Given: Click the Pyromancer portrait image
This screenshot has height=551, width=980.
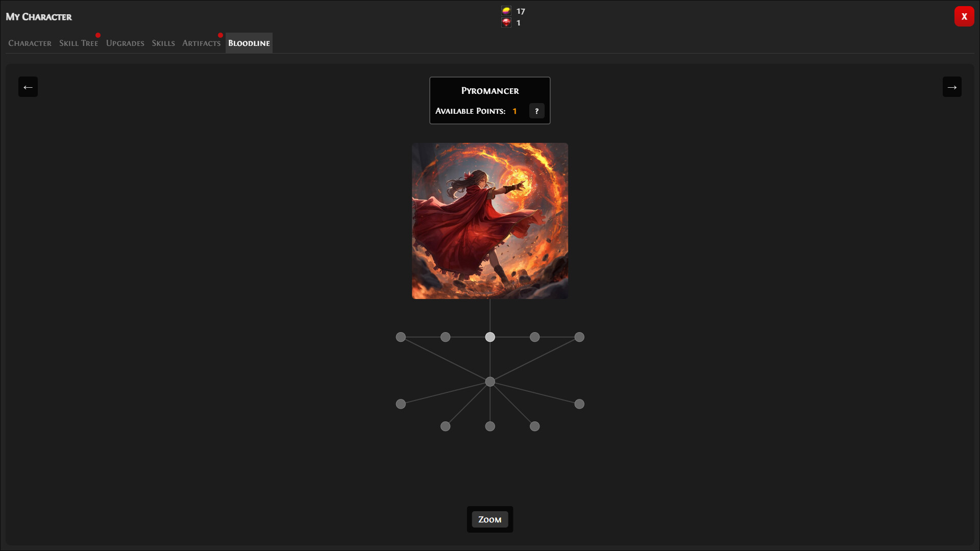Looking at the screenshot, I should pyautogui.click(x=490, y=221).
